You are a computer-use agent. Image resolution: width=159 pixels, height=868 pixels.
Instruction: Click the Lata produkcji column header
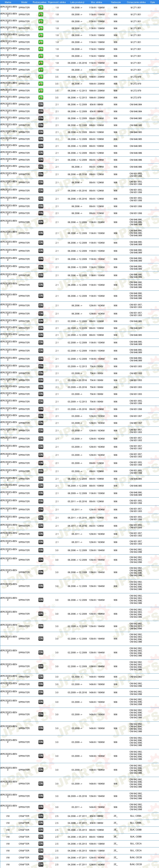coord(77,2)
